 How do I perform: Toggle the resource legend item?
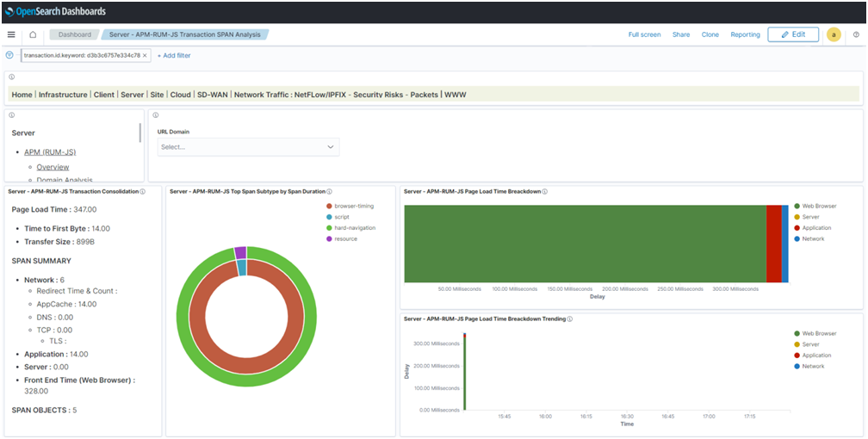pyautogui.click(x=342, y=239)
